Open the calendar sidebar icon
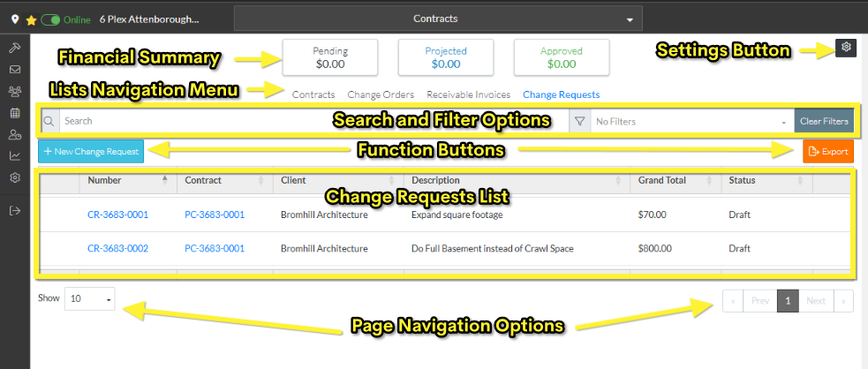Screen dimensions: 868x369 (x=15, y=113)
